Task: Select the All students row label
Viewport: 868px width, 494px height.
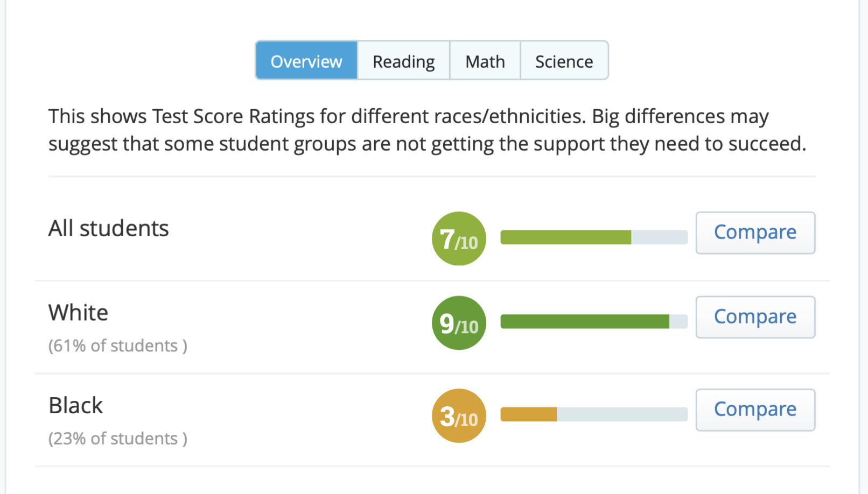Action: (x=109, y=228)
